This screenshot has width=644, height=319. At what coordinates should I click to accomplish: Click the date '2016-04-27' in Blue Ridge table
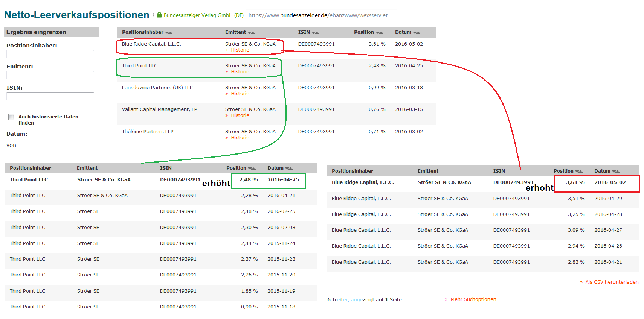608,230
